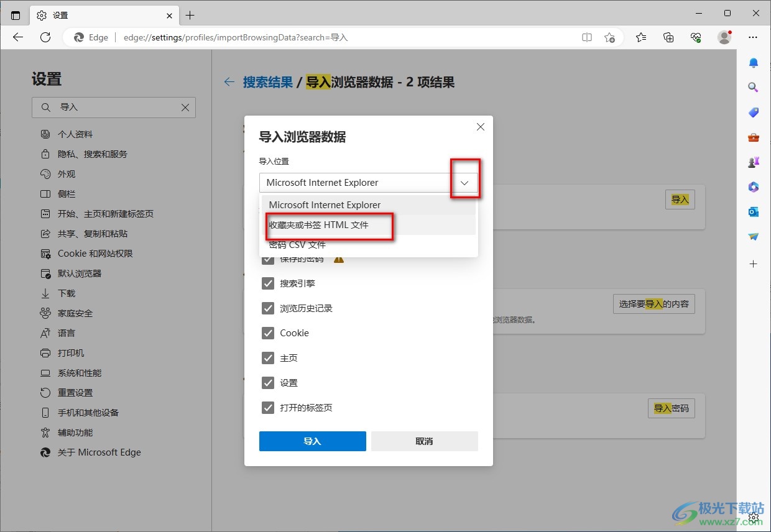Click the back arrow beside 搜索结果
This screenshot has width=771, height=532.
tap(229, 82)
